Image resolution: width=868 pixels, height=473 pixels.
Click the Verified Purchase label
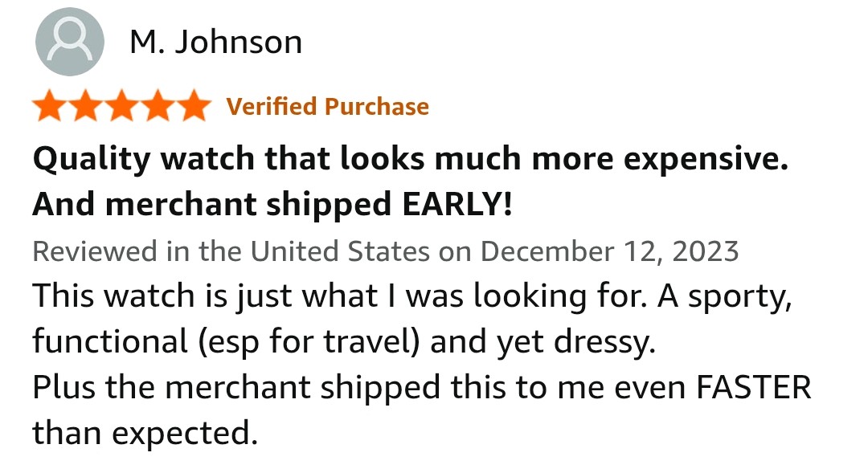point(328,106)
